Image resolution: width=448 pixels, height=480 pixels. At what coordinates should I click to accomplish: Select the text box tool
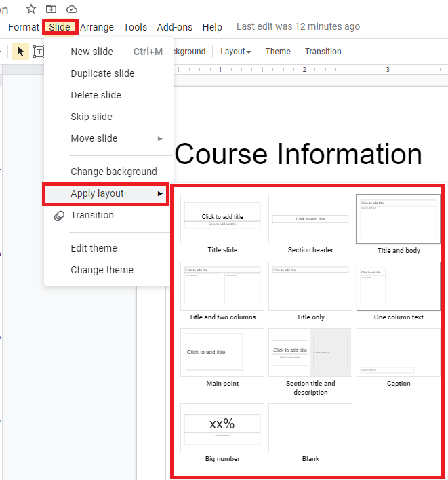39,52
